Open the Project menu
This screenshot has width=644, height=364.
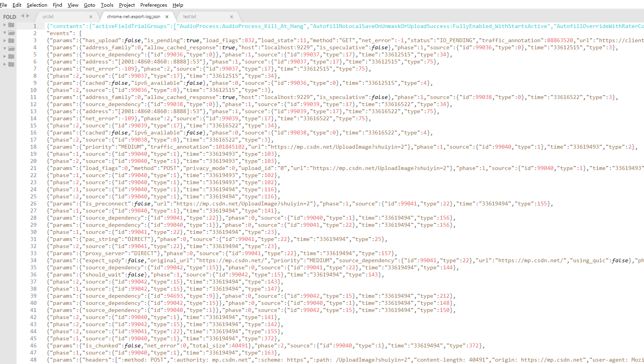[x=127, y=5]
